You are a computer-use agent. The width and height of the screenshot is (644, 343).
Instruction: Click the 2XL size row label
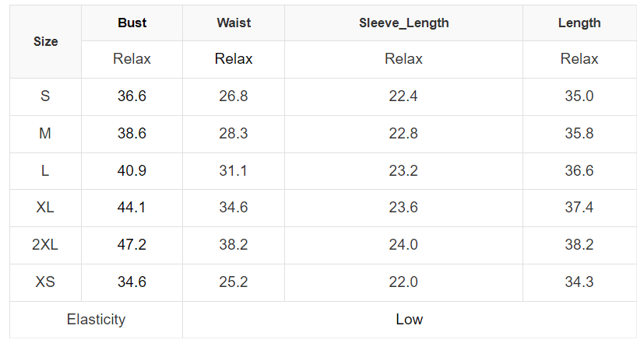[x=45, y=245]
